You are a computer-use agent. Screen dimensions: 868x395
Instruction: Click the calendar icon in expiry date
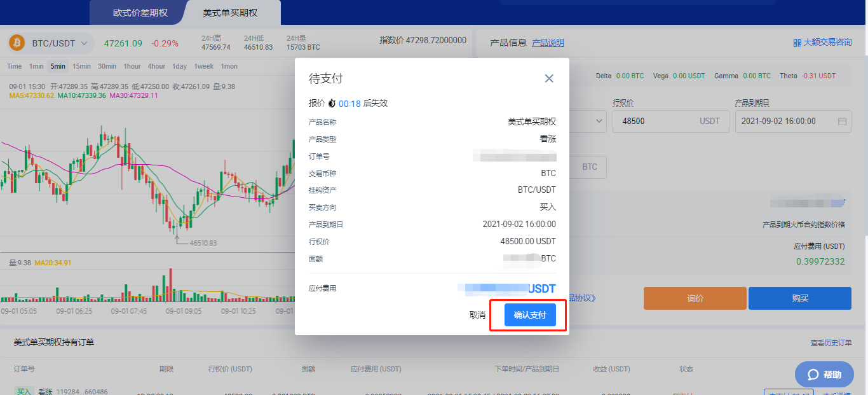842,121
